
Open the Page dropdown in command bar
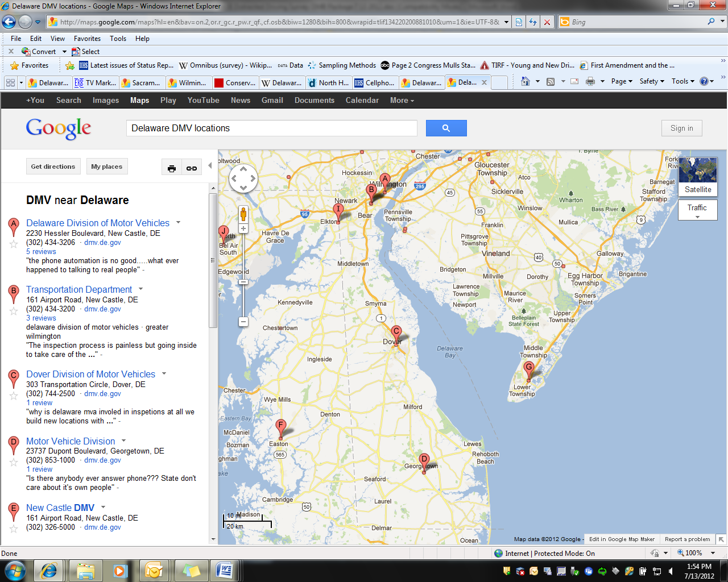click(x=622, y=81)
